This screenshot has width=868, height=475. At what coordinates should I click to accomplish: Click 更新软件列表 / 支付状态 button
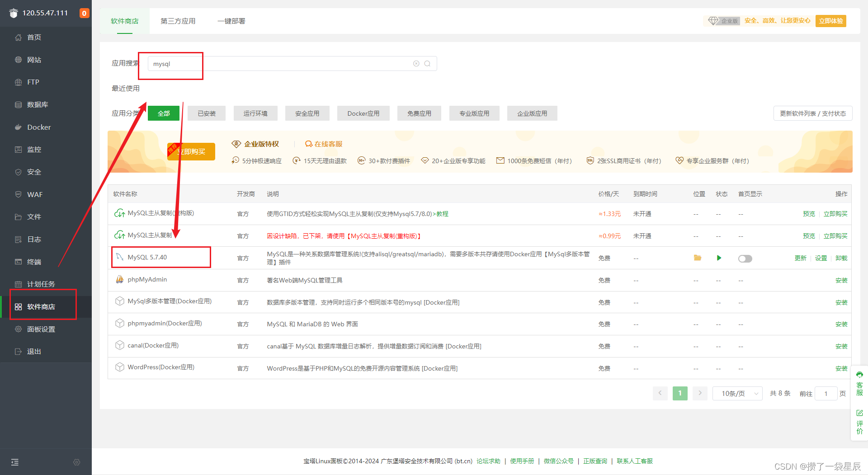tap(813, 113)
